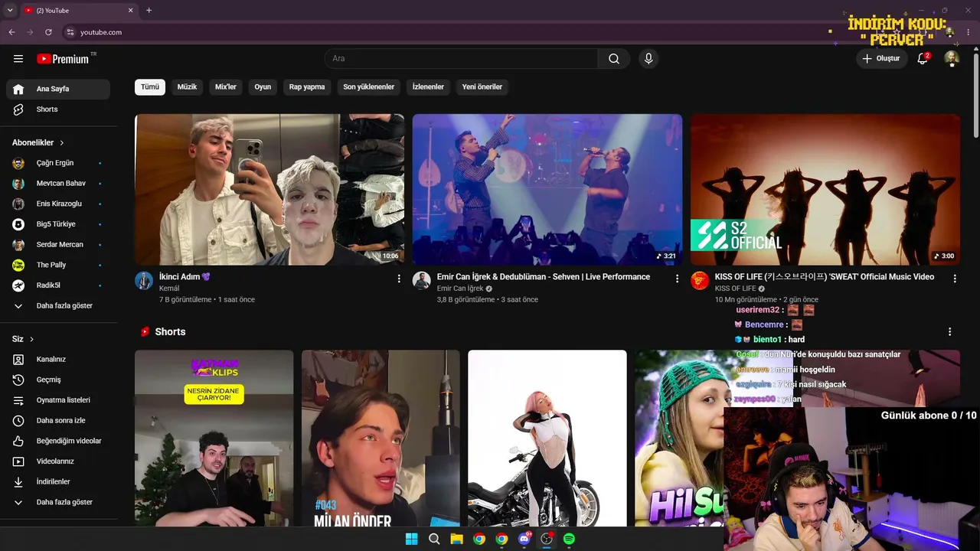
Task: Open the Milan Önder short
Action: click(381, 439)
